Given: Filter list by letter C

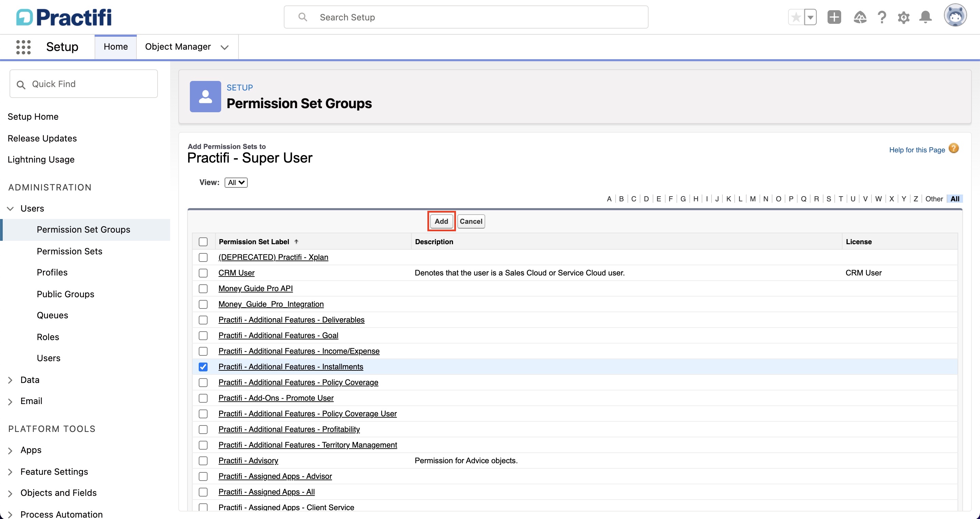Looking at the screenshot, I should click(633, 199).
